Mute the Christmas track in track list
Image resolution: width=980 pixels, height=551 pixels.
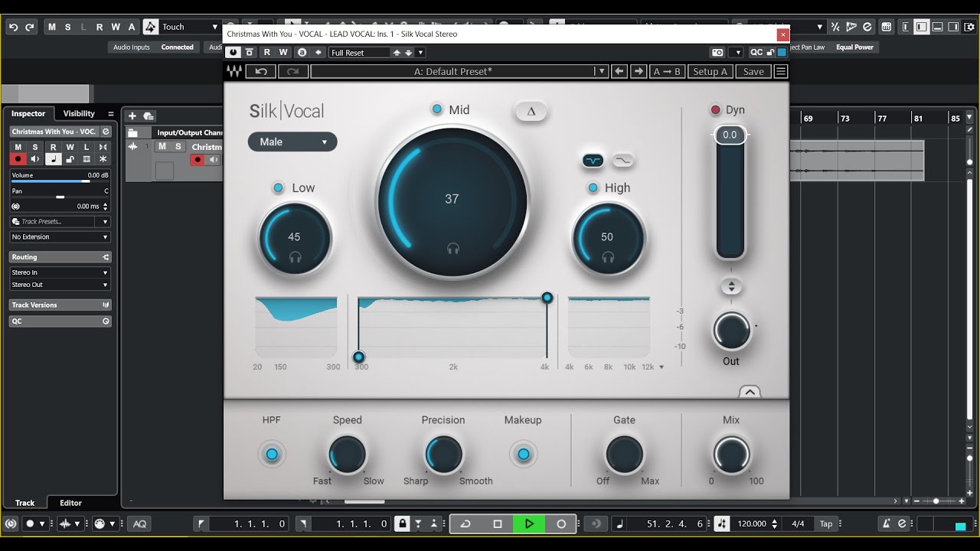[162, 146]
